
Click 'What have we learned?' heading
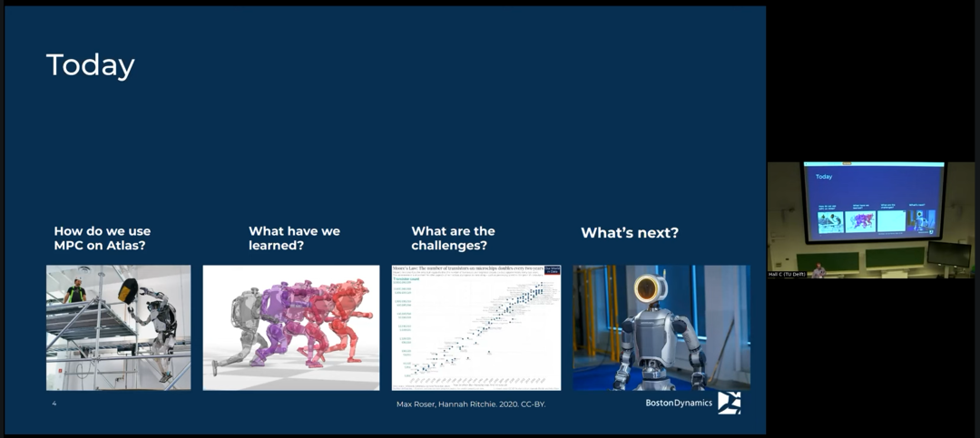294,238
